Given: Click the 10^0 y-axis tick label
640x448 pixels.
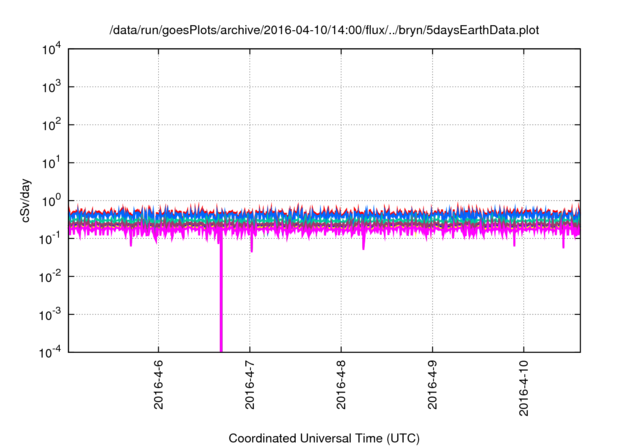Looking at the screenshot, I should click(x=51, y=201).
